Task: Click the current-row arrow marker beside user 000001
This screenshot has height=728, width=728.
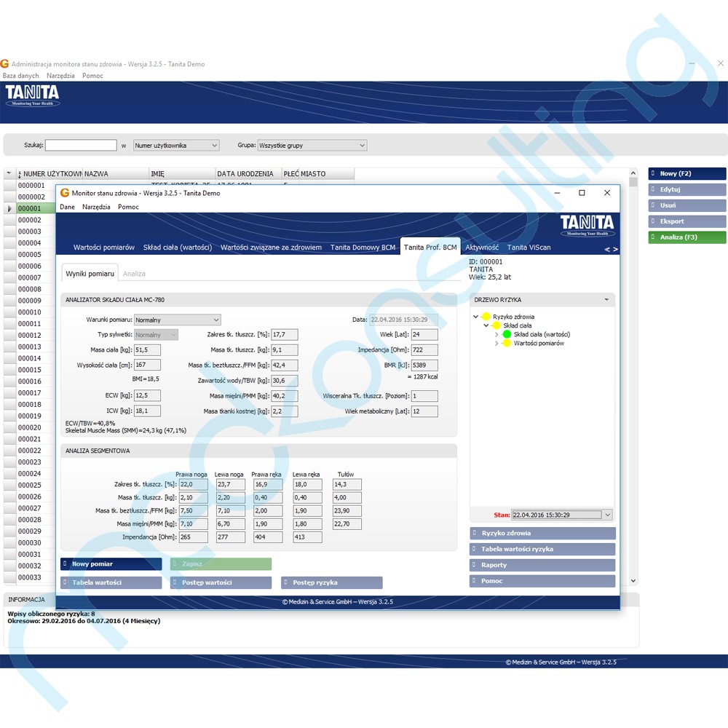Action: [9, 208]
